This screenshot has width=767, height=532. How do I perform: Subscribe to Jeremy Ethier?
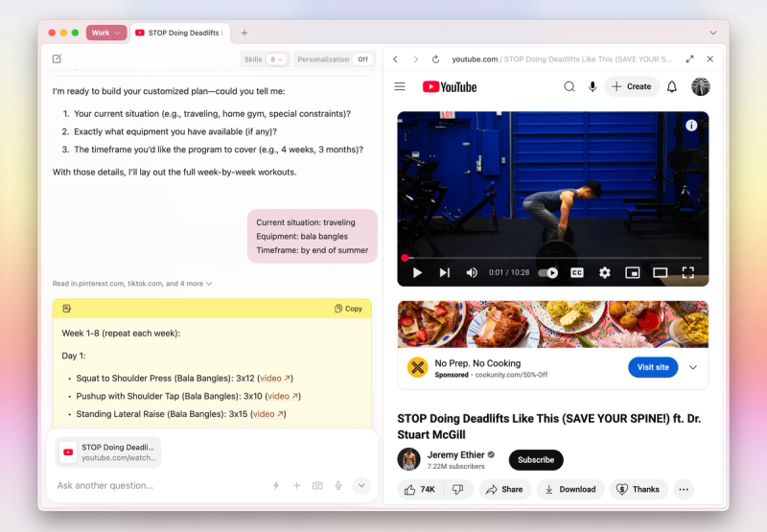(x=536, y=460)
